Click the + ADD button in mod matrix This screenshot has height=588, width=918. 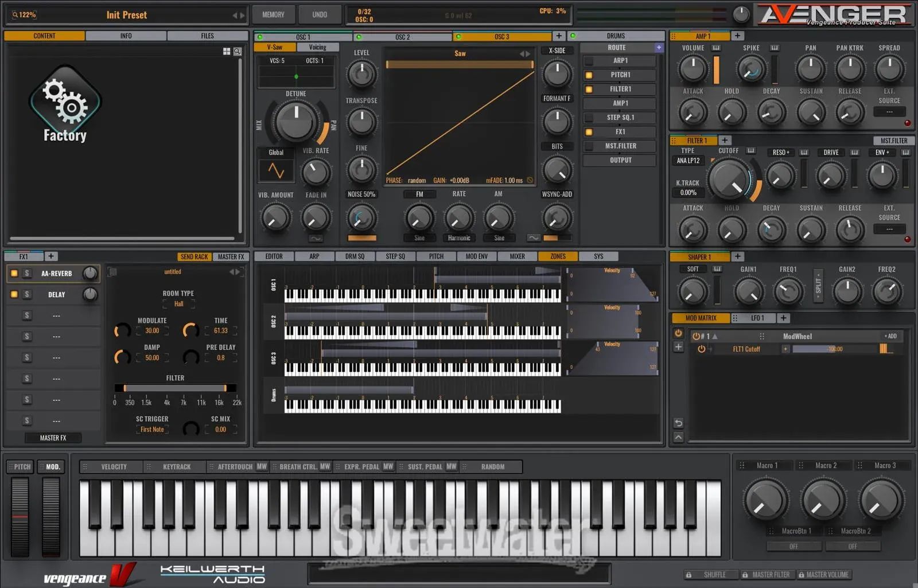click(x=890, y=336)
